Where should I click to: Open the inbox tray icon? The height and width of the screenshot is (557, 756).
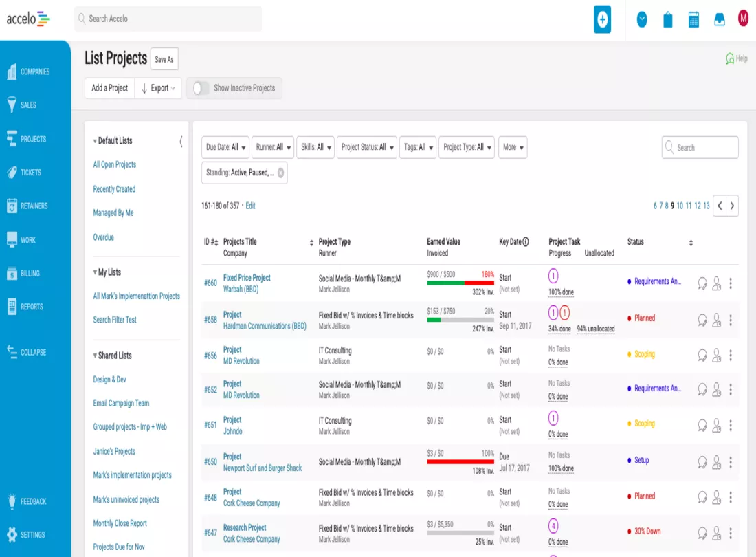coord(719,19)
